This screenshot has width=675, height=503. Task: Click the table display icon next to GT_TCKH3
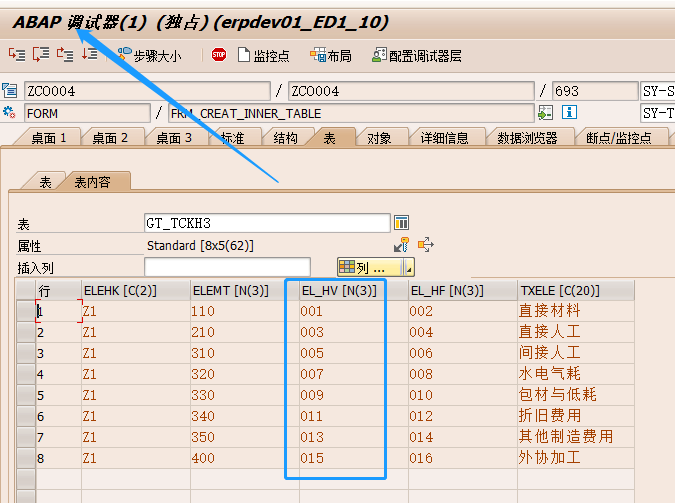click(x=401, y=223)
